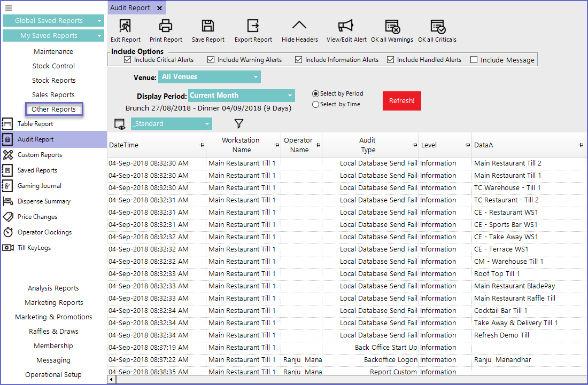Enable the Include Message checkbox
Viewport: 588px width, 385px height.
(474, 60)
